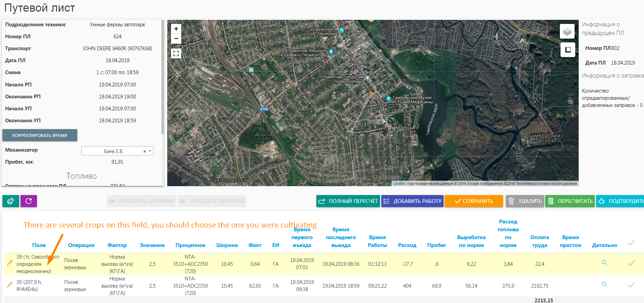Toggle ПОКАЗАТЬ ЗАПРАВКИ visibility

tap(142, 201)
